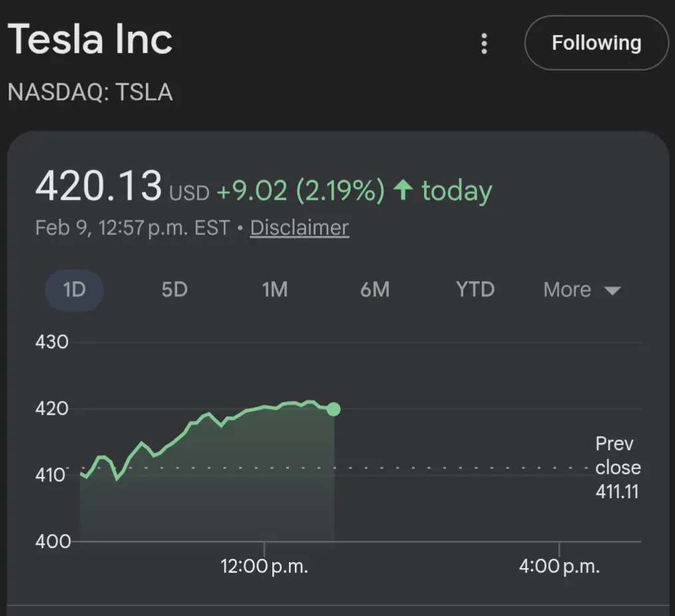Select the 1D time range tab
The height and width of the screenshot is (616, 675).
(74, 290)
